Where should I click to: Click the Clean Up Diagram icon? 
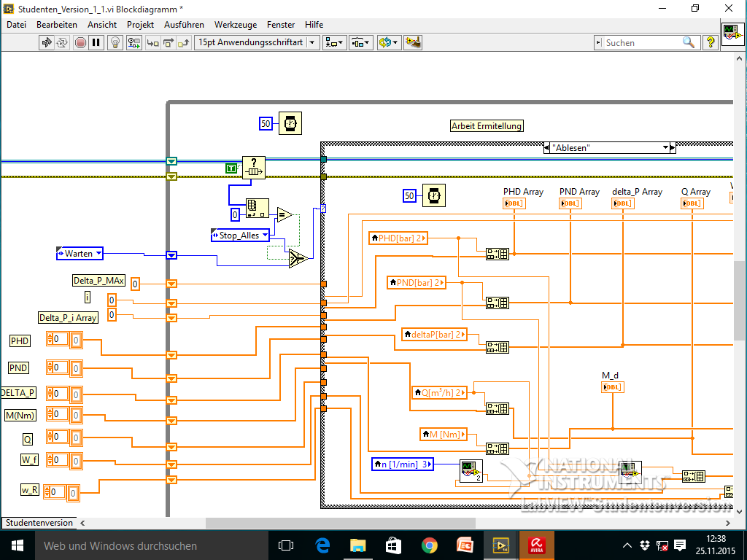click(413, 42)
